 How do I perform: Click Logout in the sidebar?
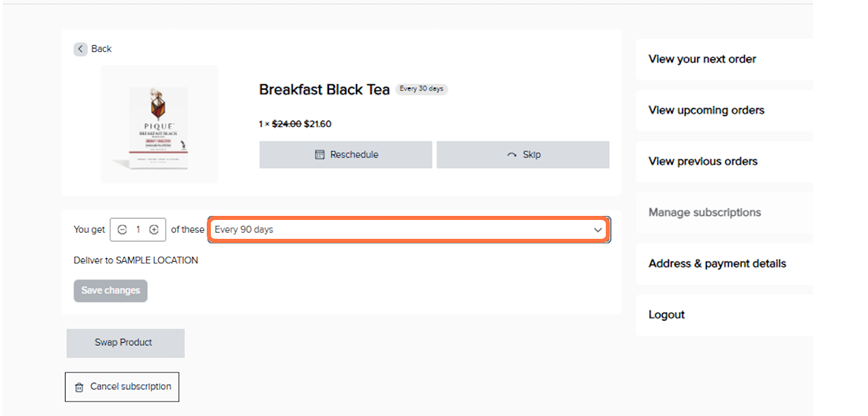click(x=666, y=315)
